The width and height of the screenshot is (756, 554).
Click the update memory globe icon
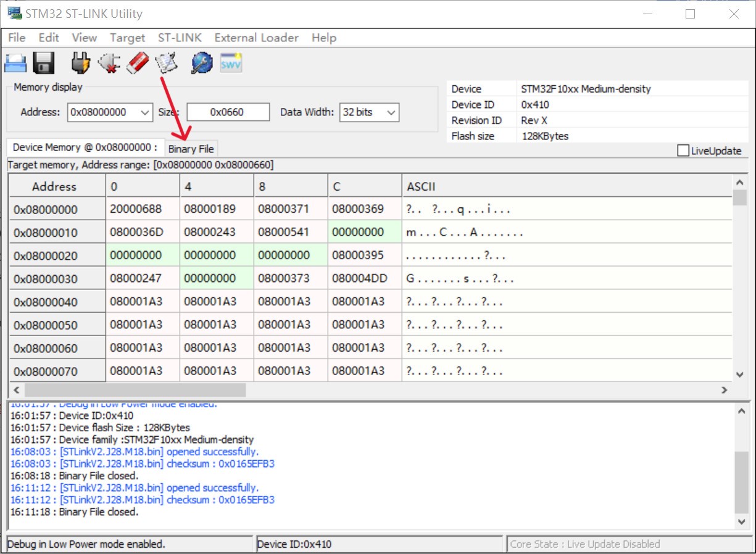coord(202,63)
